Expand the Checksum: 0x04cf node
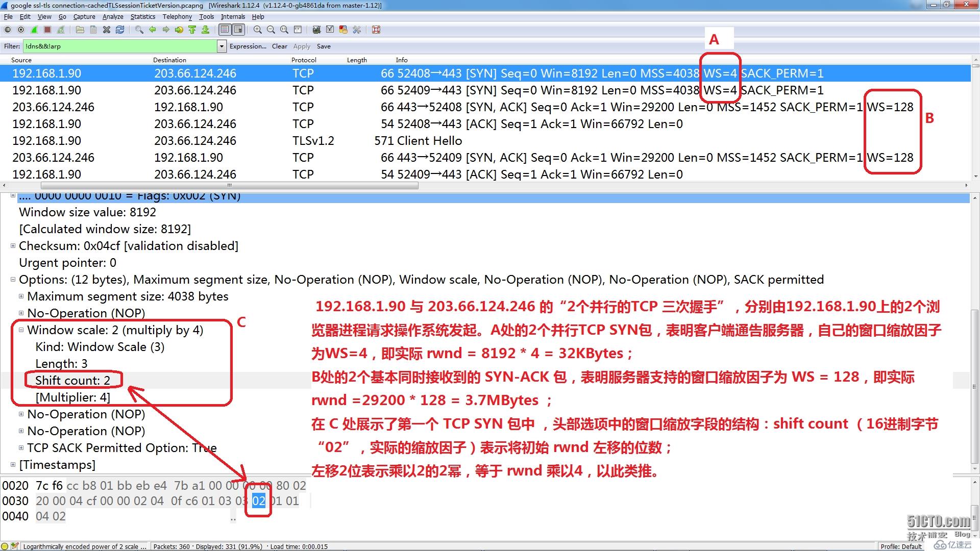 [x=13, y=246]
